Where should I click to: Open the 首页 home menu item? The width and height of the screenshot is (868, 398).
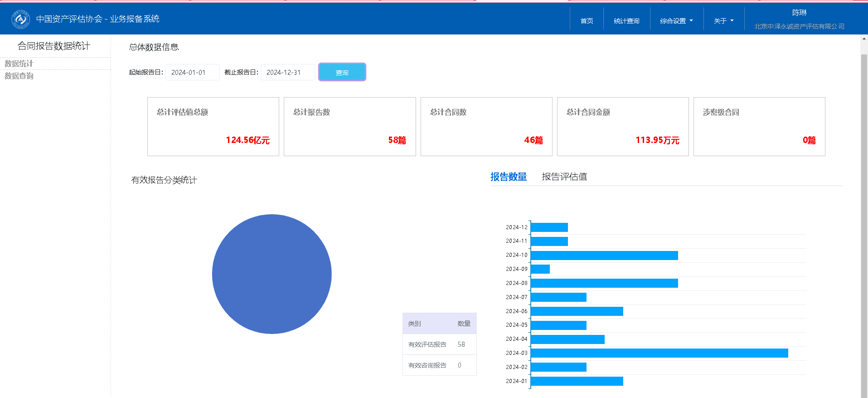[587, 21]
